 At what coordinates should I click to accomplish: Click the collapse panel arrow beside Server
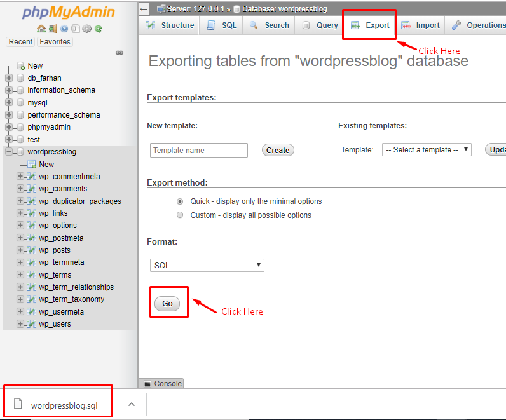(x=144, y=9)
